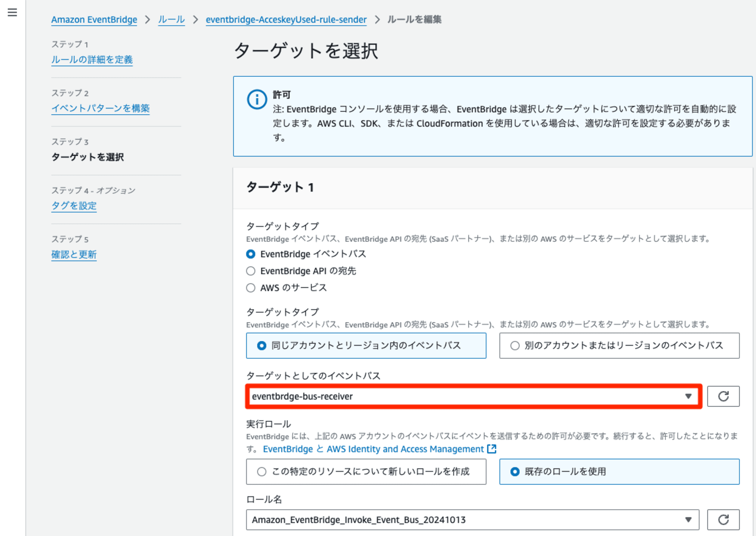
Task: Refresh the target event bus list
Action: (x=723, y=396)
